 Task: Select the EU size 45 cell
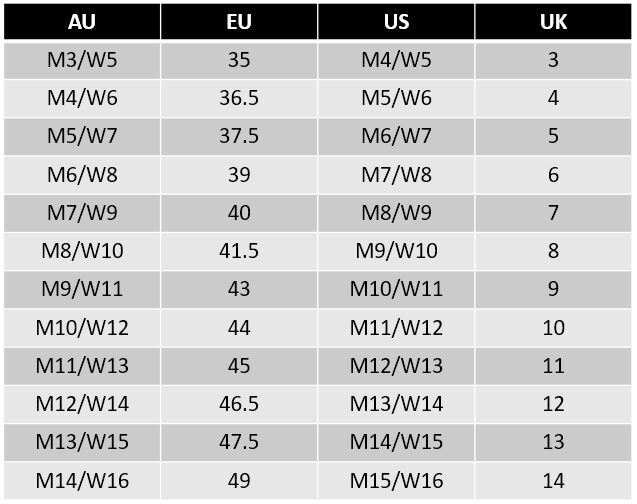[x=239, y=366]
